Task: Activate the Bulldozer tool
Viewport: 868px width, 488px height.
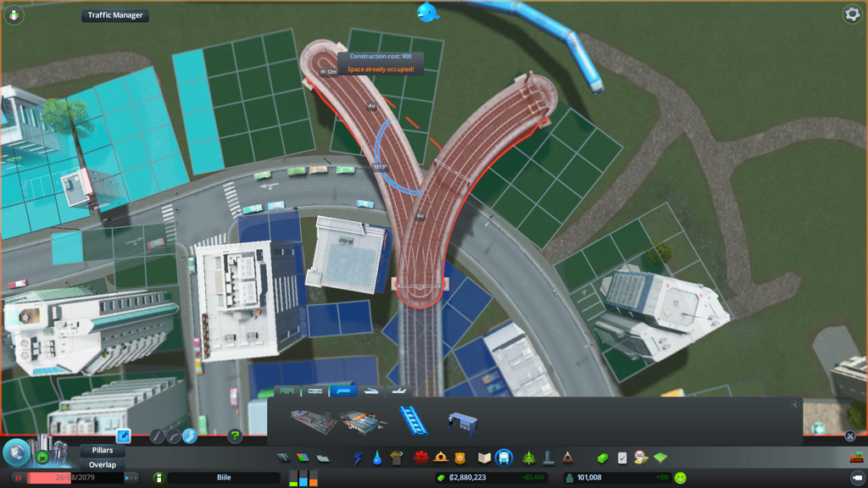Action: coord(856,457)
